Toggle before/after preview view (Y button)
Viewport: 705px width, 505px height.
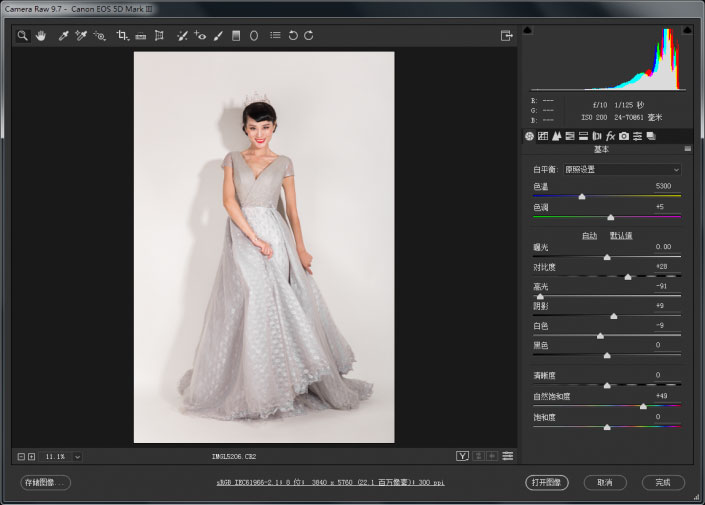pos(462,456)
